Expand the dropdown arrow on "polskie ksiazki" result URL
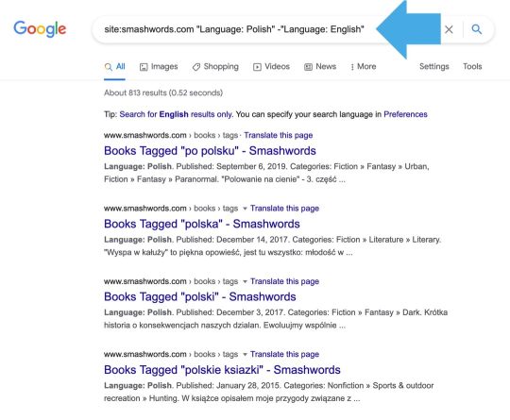 245,354
